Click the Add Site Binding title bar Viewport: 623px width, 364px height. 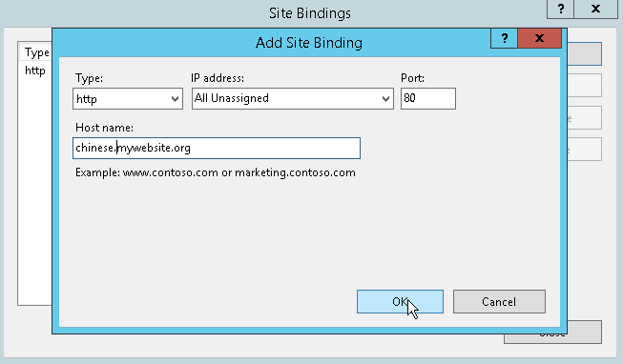(309, 43)
